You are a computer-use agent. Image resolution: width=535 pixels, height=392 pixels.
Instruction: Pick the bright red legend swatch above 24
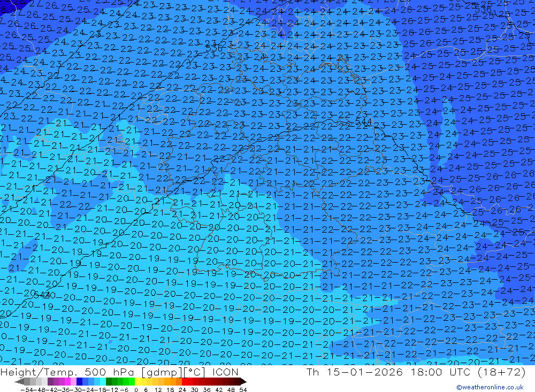185,382
